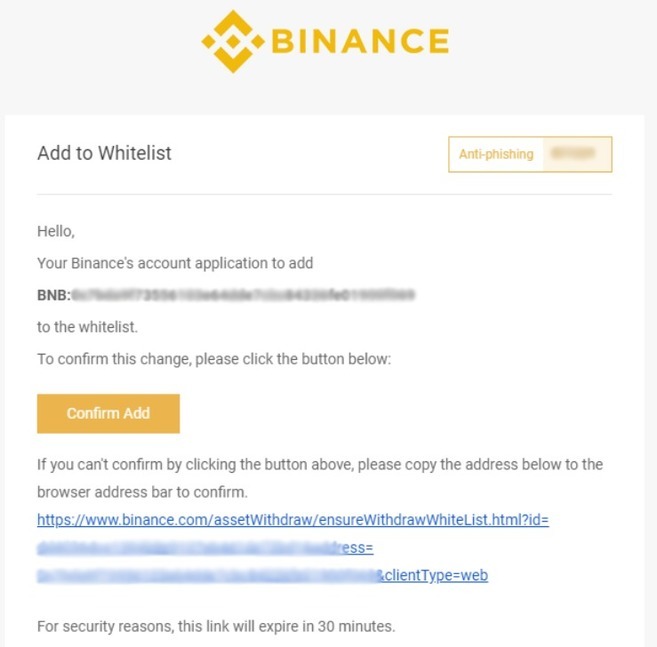The width and height of the screenshot is (657, 647).
Task: Click the Anti-phishing label
Action: (496, 154)
